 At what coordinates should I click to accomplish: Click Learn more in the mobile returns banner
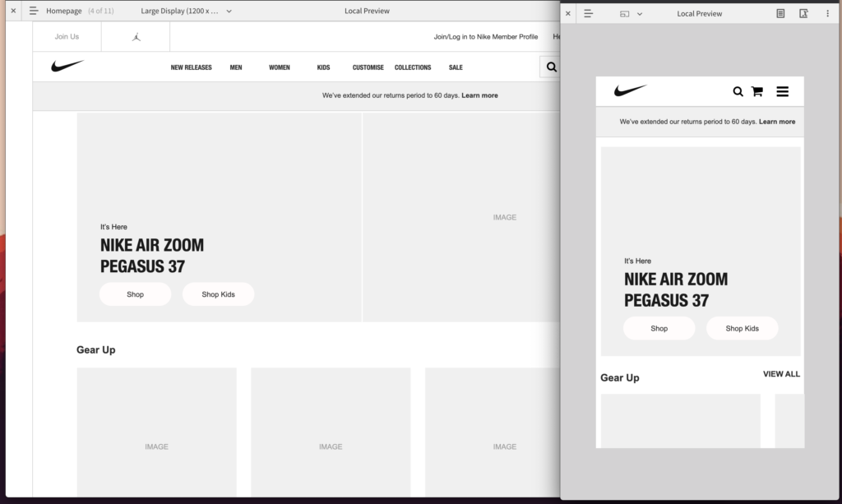click(x=777, y=122)
